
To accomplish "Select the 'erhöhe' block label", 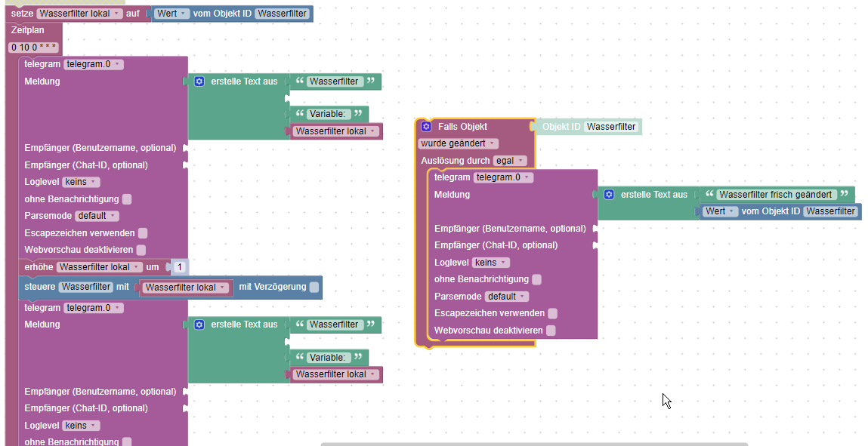I will (39, 267).
